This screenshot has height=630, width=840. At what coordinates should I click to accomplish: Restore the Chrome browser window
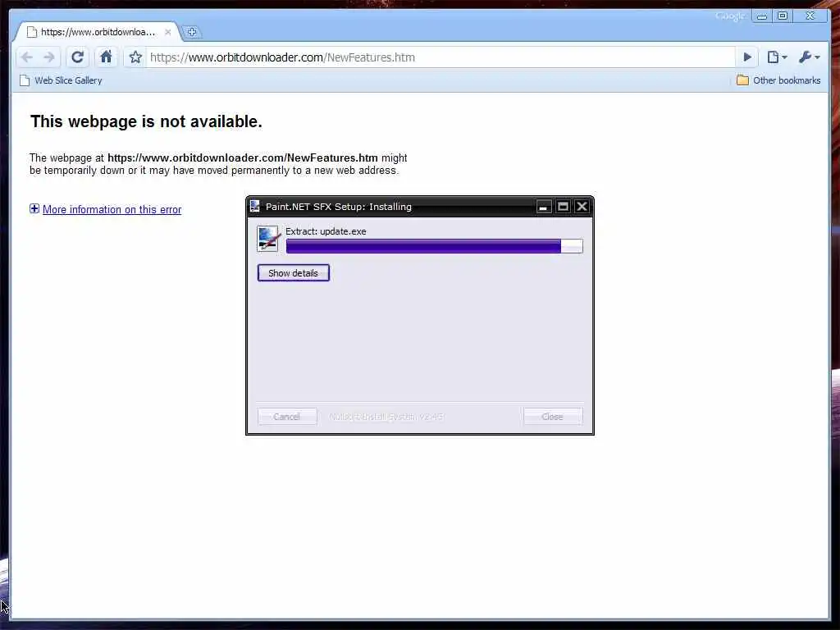pos(783,16)
